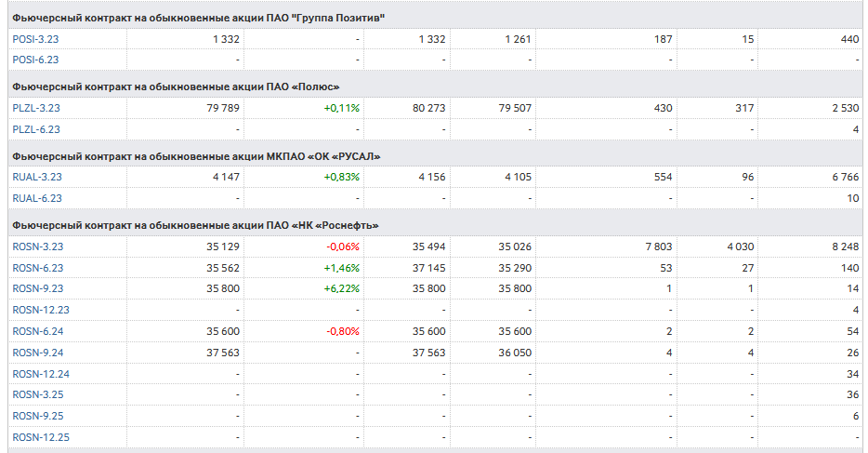Click the 34 value in ROSN-12.24 row
The image size is (868, 453).
(x=853, y=374)
